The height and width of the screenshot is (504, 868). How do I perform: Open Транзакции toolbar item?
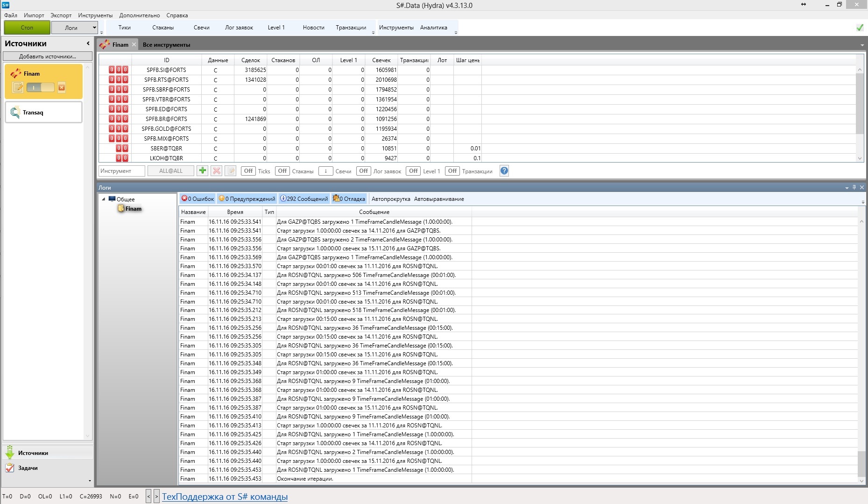tap(351, 28)
